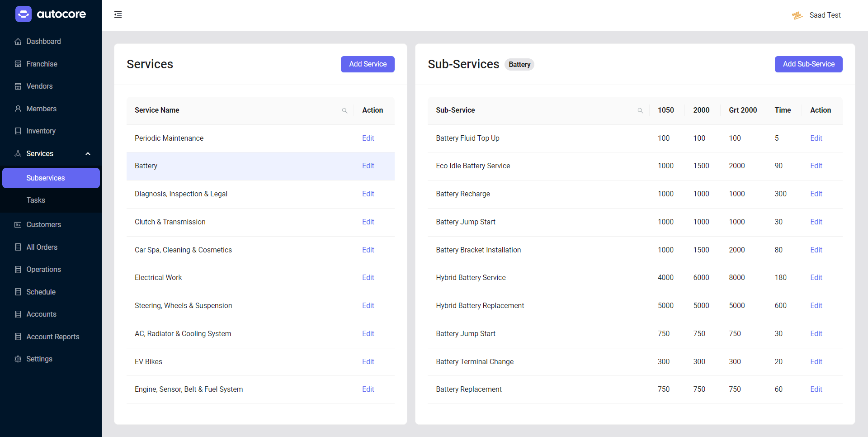
Task: Click the Time column header
Action: [783, 110]
